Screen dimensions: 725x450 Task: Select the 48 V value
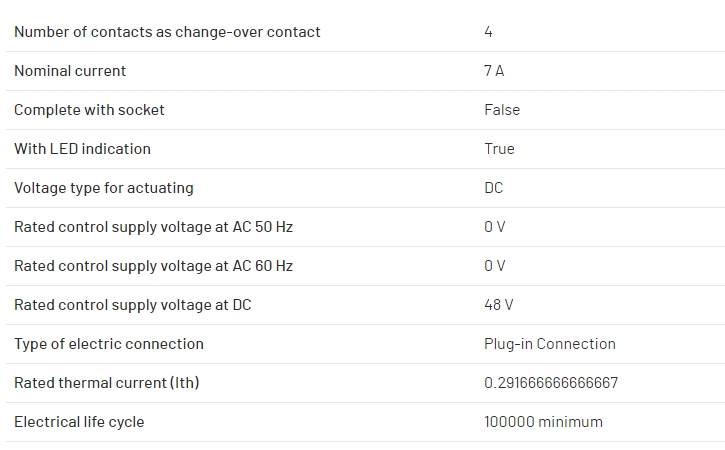coord(498,305)
